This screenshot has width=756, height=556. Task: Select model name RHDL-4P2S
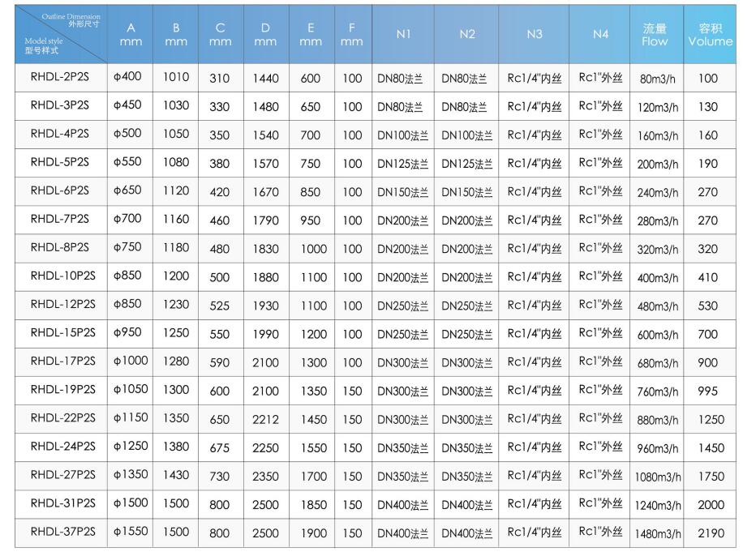[x=60, y=134]
